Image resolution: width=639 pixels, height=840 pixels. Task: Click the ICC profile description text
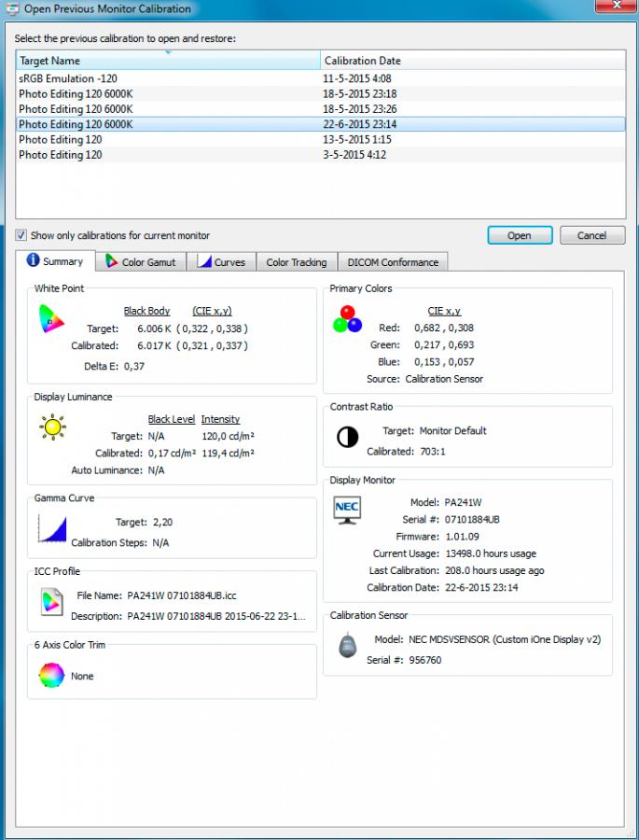pyautogui.click(x=215, y=616)
